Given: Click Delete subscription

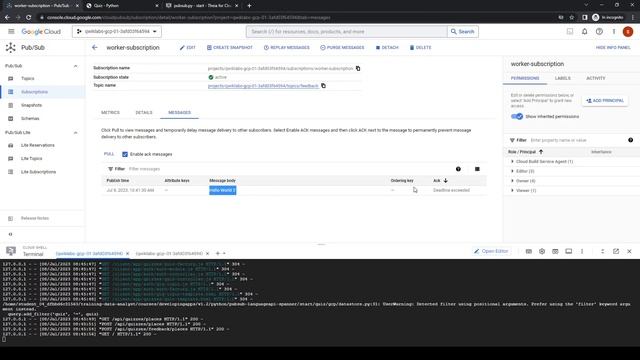Looking at the screenshot, I should pyautogui.click(x=420, y=47).
